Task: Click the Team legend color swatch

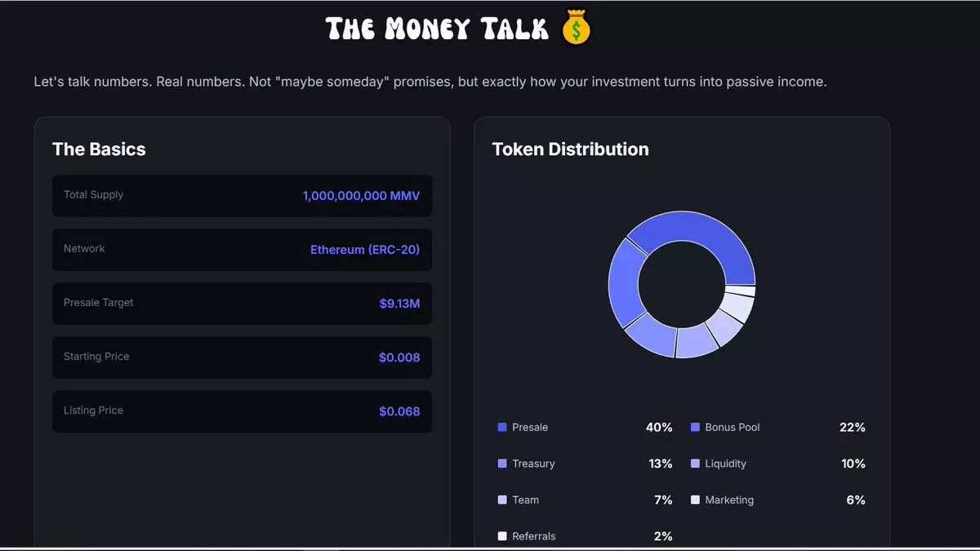Action: pos(502,500)
